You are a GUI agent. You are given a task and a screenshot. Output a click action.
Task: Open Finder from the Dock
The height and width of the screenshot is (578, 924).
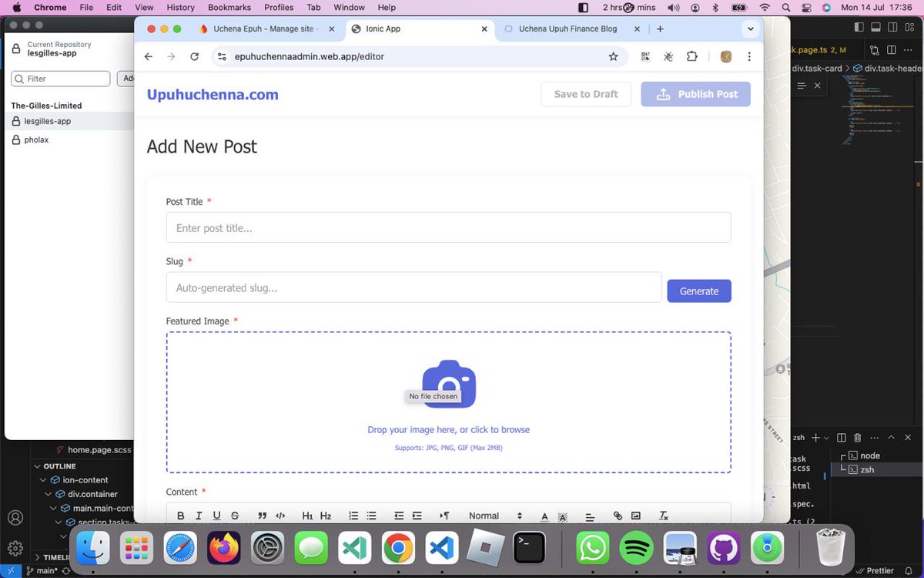click(92, 548)
